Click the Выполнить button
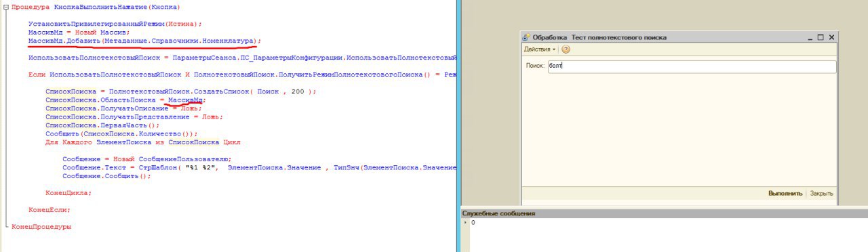The height and width of the screenshot is (252, 868). tap(785, 194)
